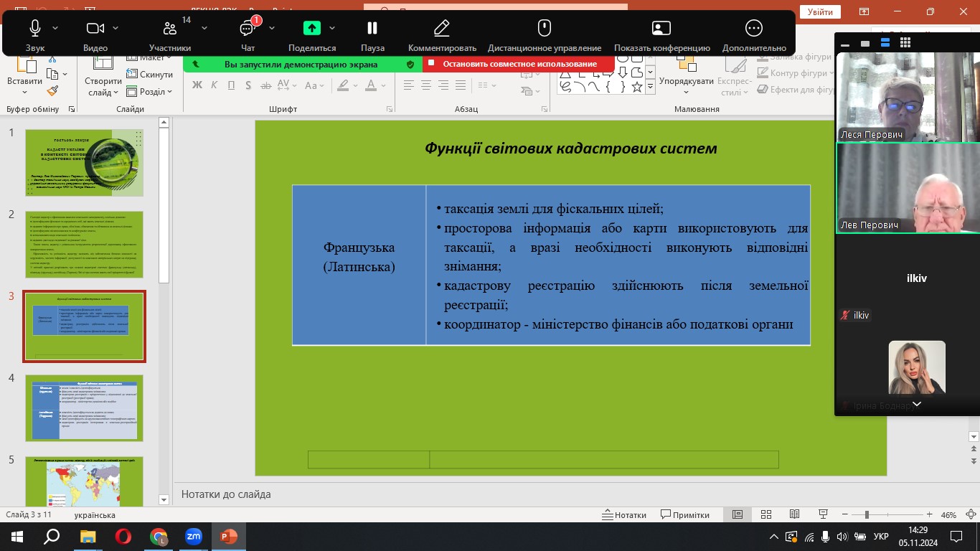
Task: Click the zoom slider in status bar
Action: (x=887, y=515)
